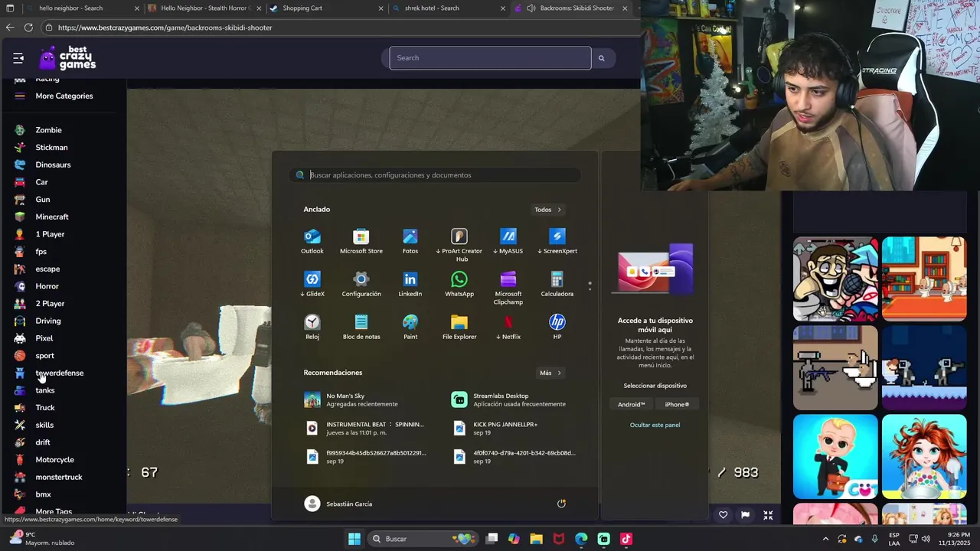980x551 pixels.
Task: Open File Explorer pinned app
Action: (459, 327)
